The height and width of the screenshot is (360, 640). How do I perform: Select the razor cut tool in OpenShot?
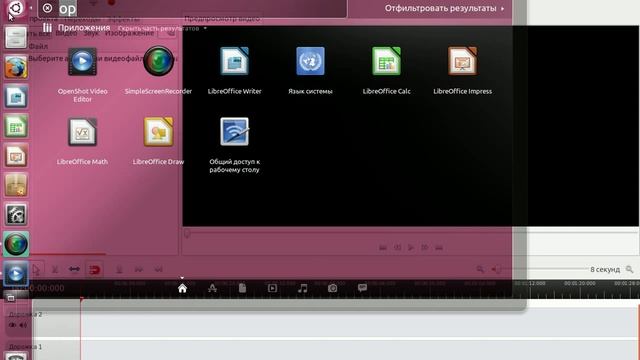(x=55, y=269)
